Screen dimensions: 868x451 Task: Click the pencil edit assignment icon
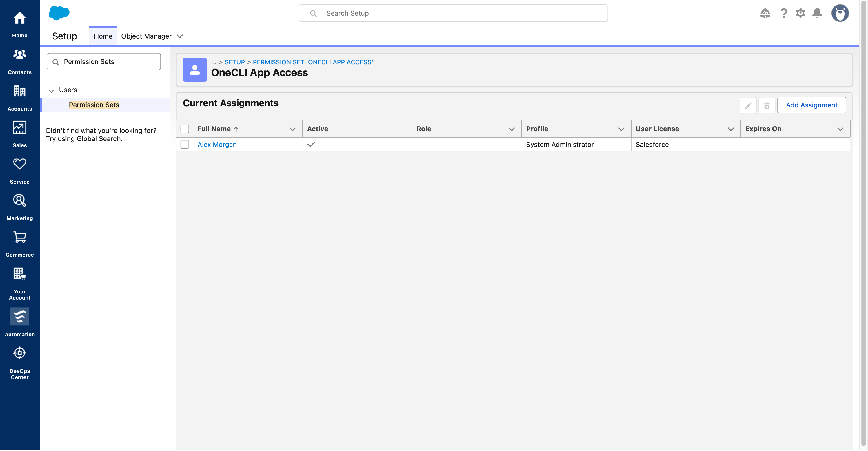coord(748,105)
